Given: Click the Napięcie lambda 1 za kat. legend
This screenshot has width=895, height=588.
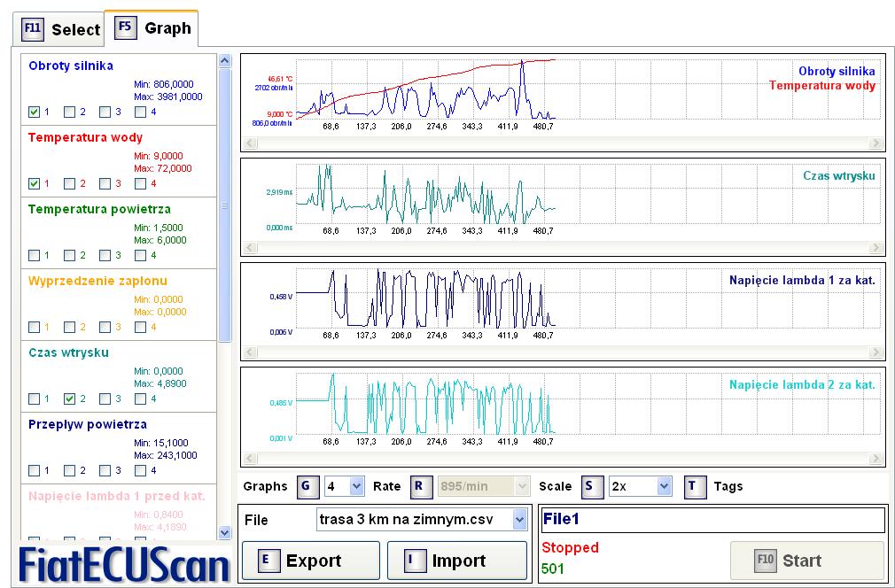Looking at the screenshot, I should [x=802, y=280].
